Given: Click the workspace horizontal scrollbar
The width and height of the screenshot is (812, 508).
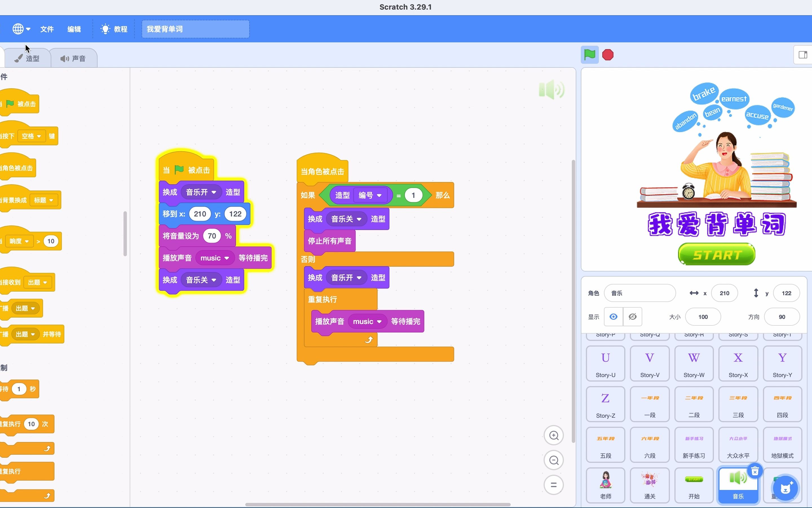Looking at the screenshot, I should (x=378, y=504).
